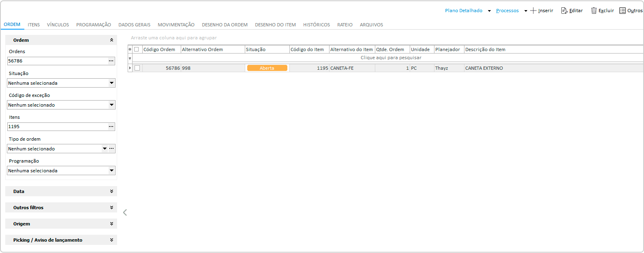Click the Processos link
Viewport: 644px width, 253px height.
click(x=507, y=11)
